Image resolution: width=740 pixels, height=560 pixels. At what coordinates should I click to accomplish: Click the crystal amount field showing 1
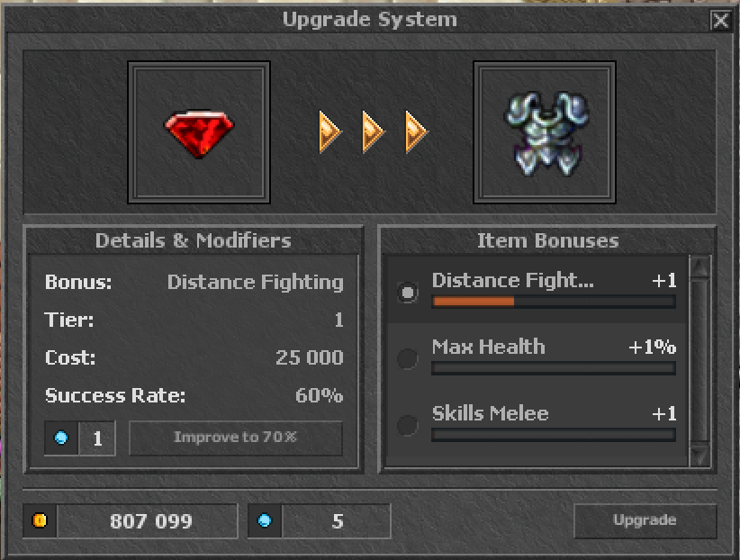pos(97,438)
